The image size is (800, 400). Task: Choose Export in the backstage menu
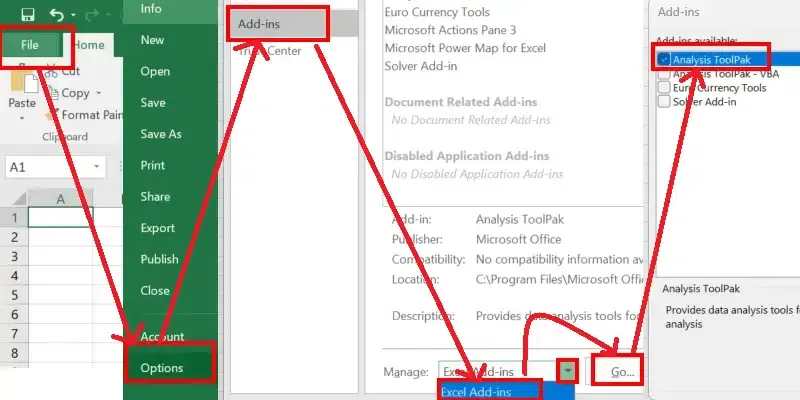[x=157, y=228]
